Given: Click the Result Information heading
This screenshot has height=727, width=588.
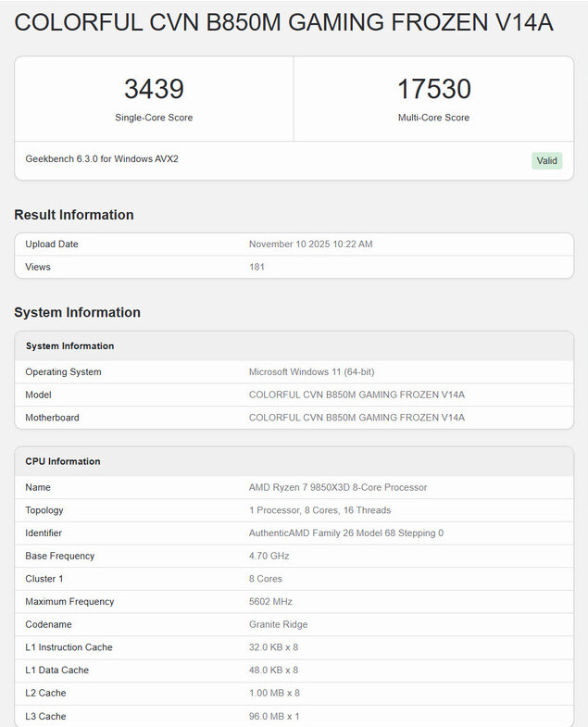Looking at the screenshot, I should (x=74, y=215).
